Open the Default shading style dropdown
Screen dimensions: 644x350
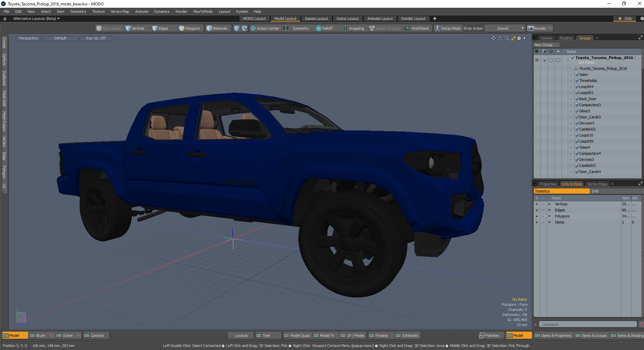click(x=60, y=38)
